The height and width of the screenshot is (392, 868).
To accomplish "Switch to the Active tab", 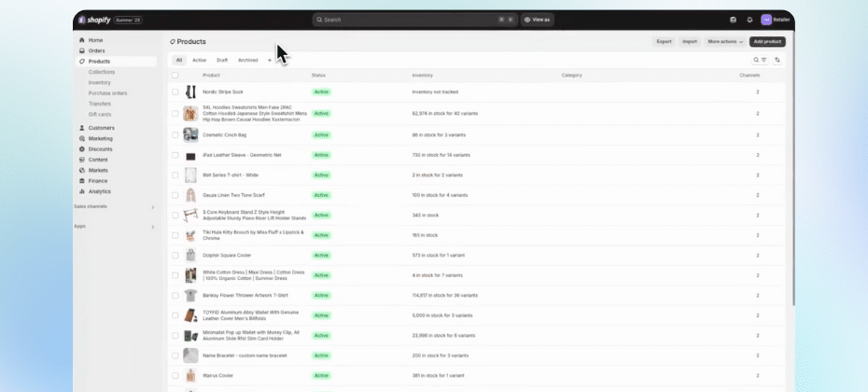I will point(200,61).
